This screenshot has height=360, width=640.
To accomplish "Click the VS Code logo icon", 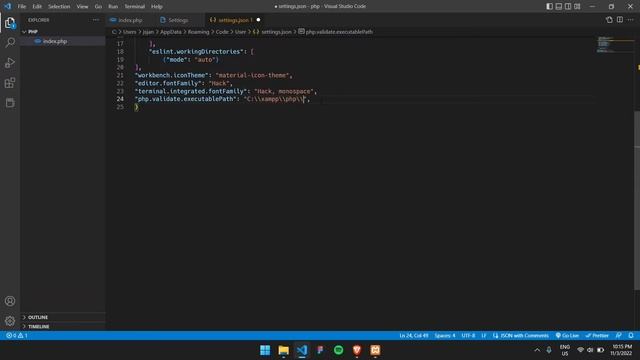I will (x=8, y=6).
